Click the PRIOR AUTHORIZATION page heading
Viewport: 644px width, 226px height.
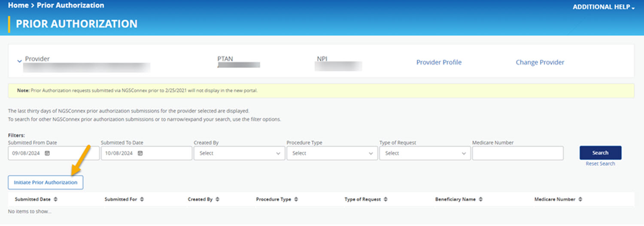[x=76, y=24]
